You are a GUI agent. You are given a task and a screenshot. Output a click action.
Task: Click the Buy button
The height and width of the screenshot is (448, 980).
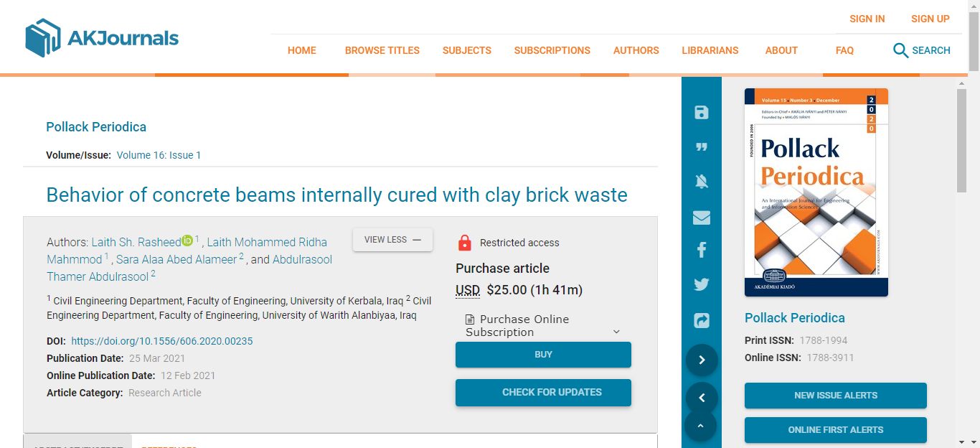click(543, 355)
